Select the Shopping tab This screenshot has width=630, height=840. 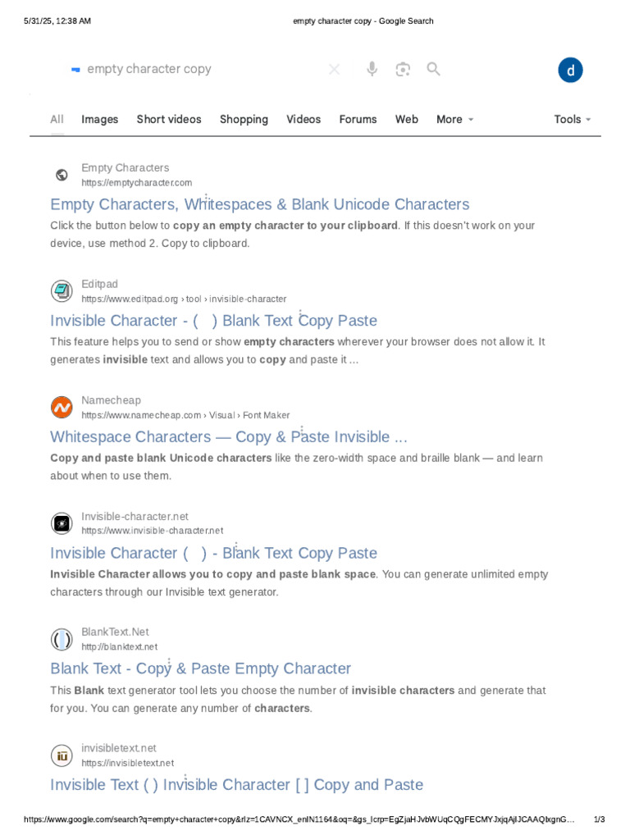244,119
